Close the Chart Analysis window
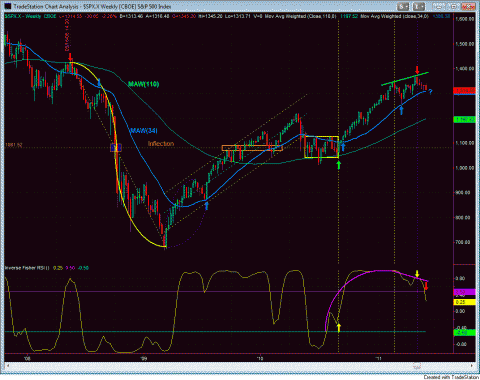The image size is (480, 380). tap(469, 6)
